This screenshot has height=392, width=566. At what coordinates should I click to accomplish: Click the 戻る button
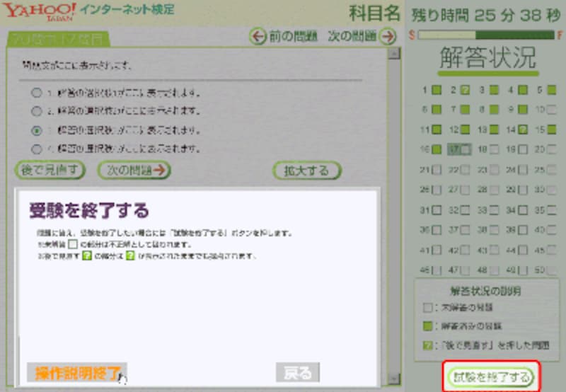pyautogui.click(x=298, y=372)
